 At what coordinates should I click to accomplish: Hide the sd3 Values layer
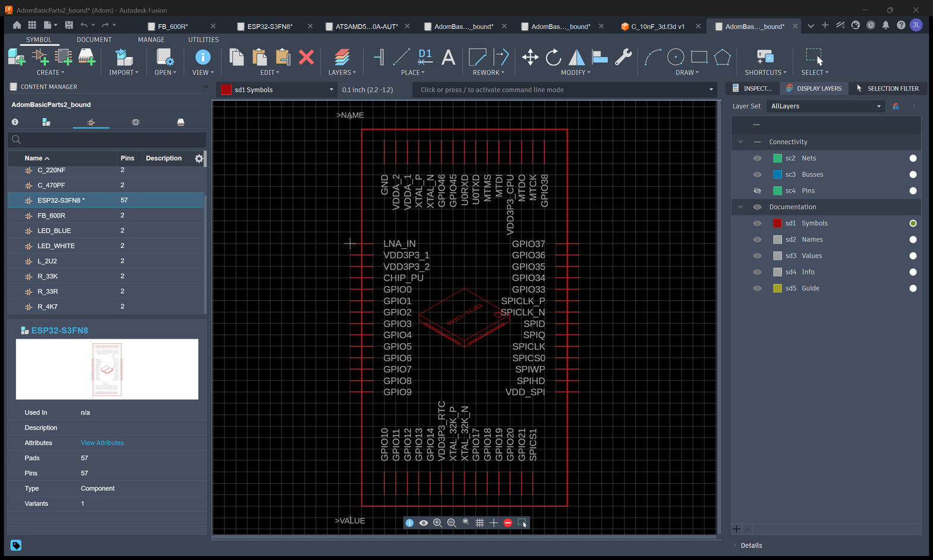(x=757, y=256)
